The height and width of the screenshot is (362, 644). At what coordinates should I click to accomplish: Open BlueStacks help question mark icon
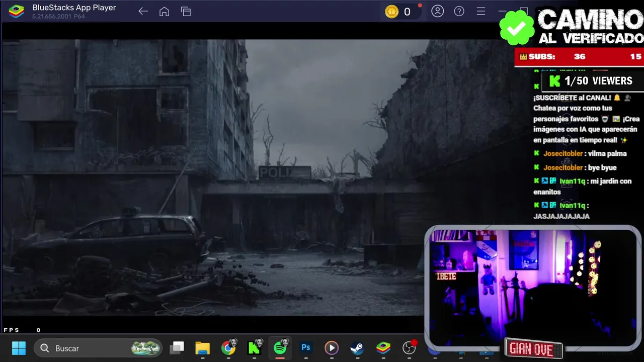(459, 11)
